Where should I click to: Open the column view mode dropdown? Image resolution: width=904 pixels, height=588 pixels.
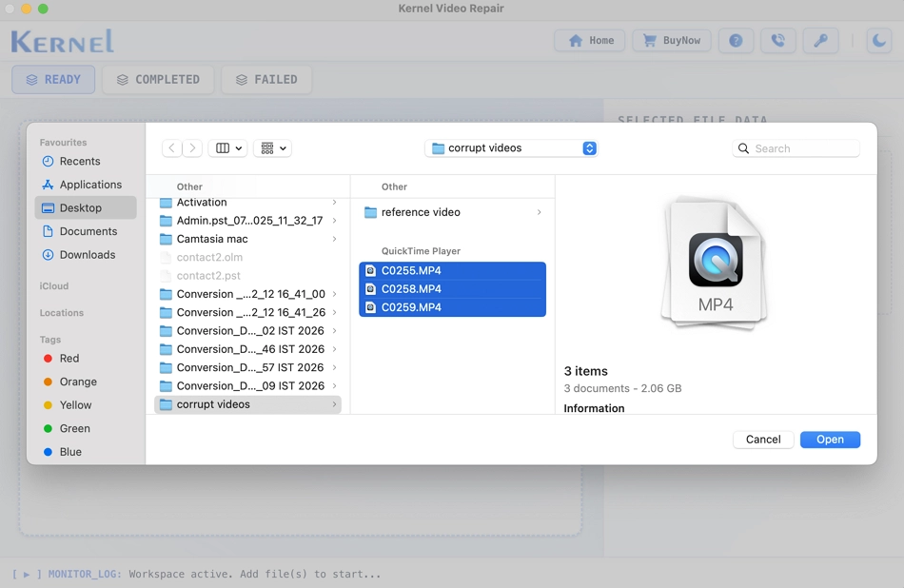pos(228,148)
